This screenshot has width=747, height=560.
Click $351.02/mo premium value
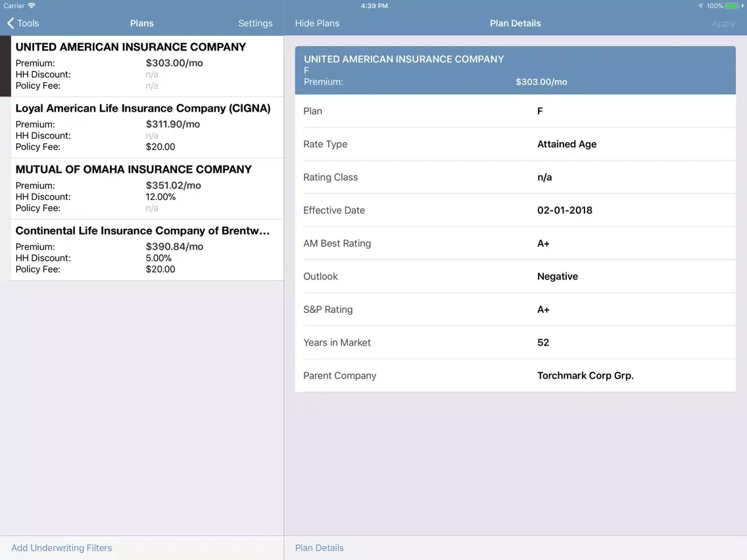coord(174,185)
